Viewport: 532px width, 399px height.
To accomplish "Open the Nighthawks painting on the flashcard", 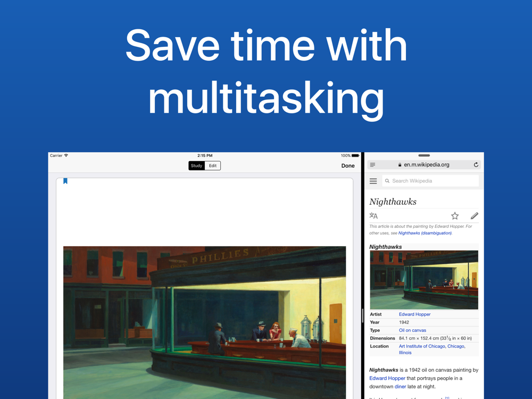I will [x=205, y=322].
